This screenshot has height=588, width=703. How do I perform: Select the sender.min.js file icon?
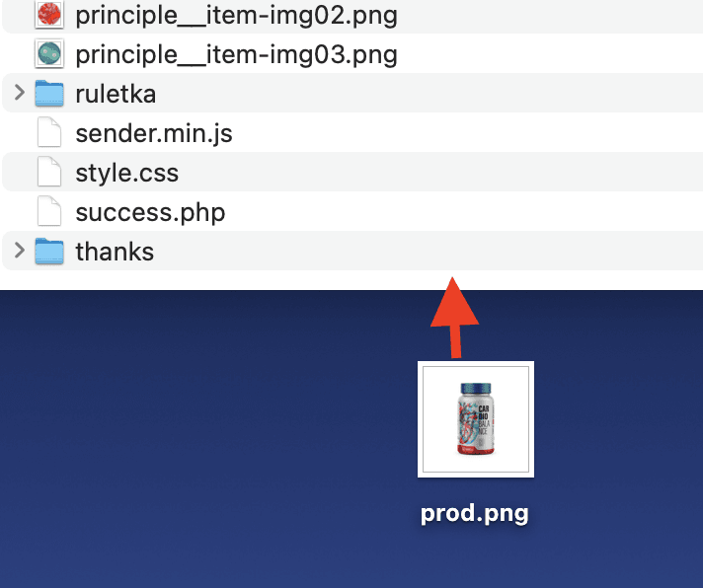[49, 132]
